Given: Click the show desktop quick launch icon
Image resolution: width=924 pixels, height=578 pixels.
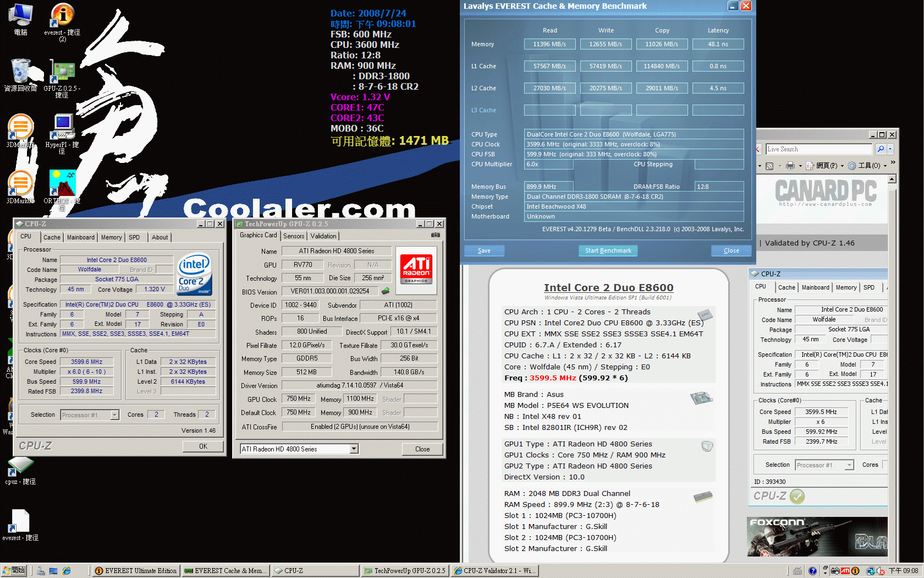Looking at the screenshot, I should point(53,571).
